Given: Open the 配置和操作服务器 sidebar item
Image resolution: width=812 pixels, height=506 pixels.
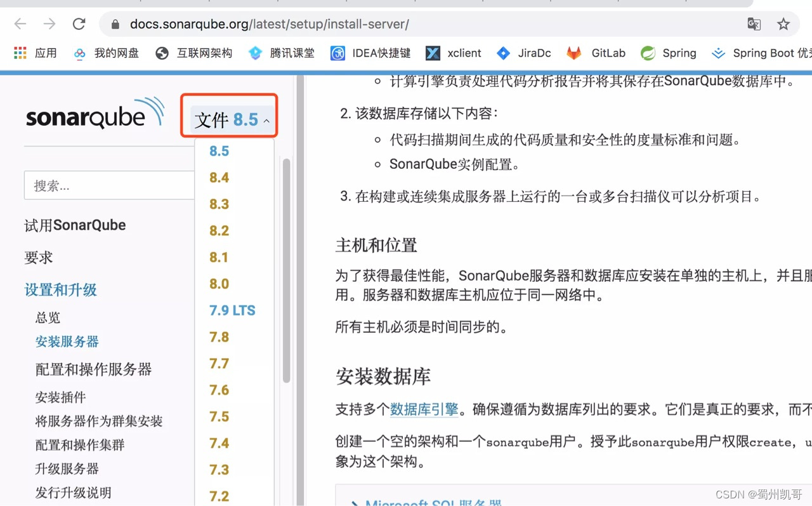Looking at the screenshot, I should 94,370.
